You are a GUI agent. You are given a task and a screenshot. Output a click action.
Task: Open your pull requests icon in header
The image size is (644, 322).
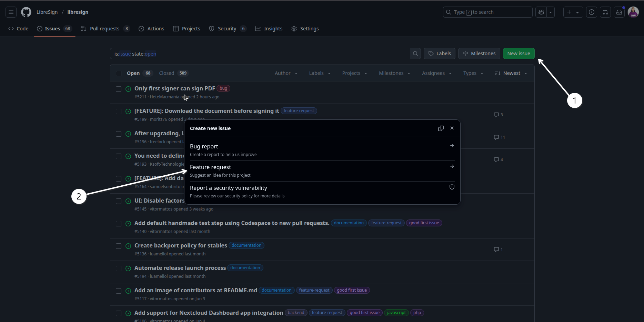pos(605,12)
